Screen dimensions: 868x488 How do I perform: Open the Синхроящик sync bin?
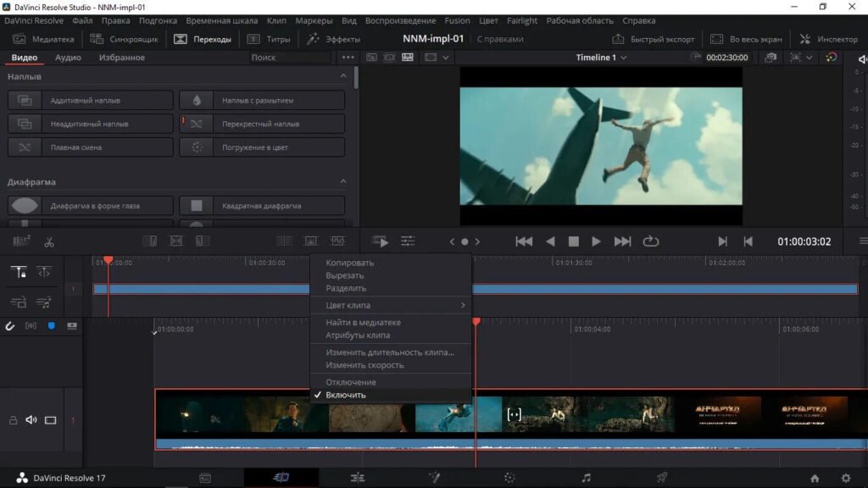(124, 39)
